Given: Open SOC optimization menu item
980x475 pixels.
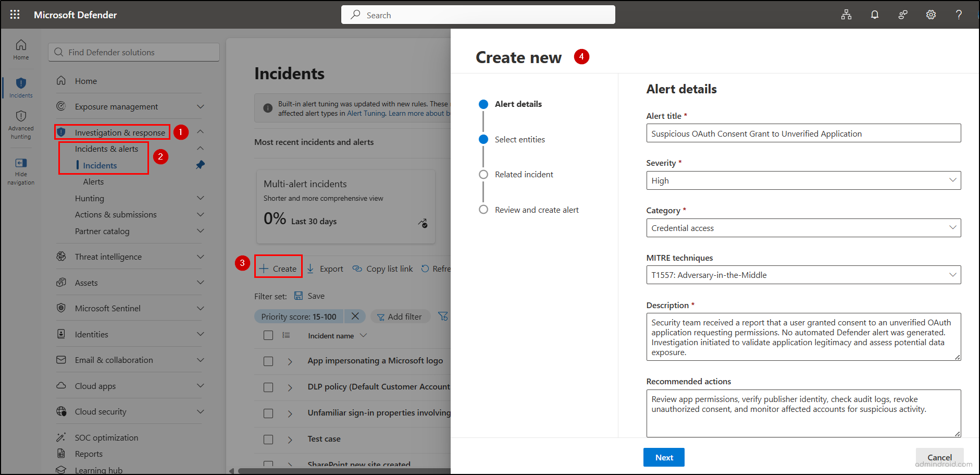Looking at the screenshot, I should (x=106, y=437).
